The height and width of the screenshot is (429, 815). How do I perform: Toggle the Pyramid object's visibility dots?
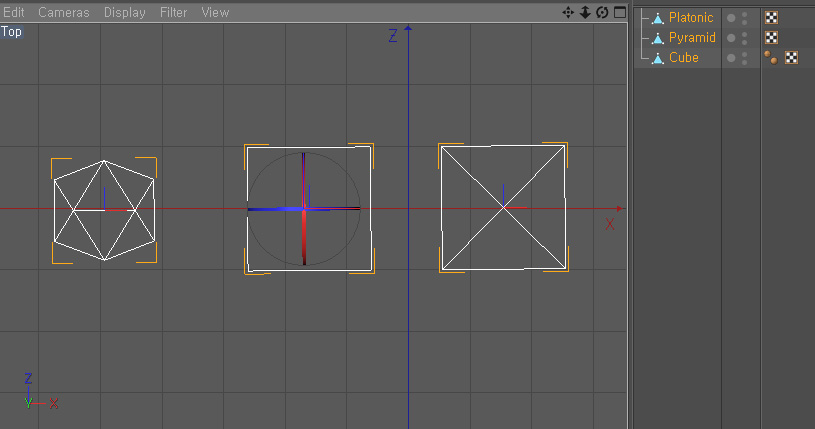[745, 38]
